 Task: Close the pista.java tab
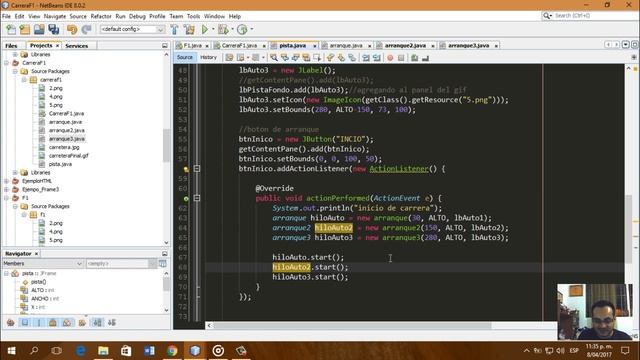pyautogui.click(x=314, y=46)
